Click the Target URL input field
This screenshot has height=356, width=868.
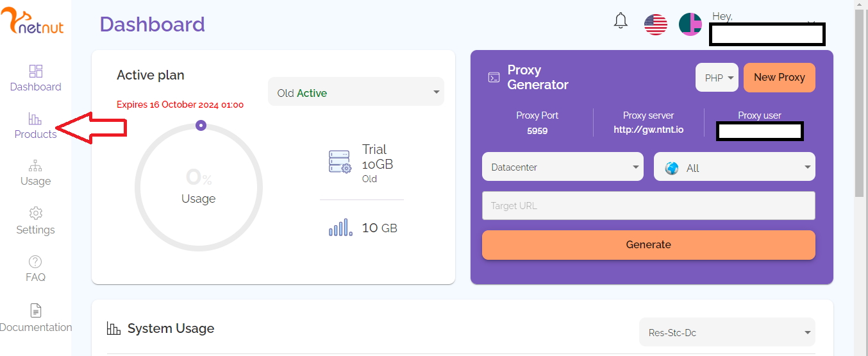648,206
